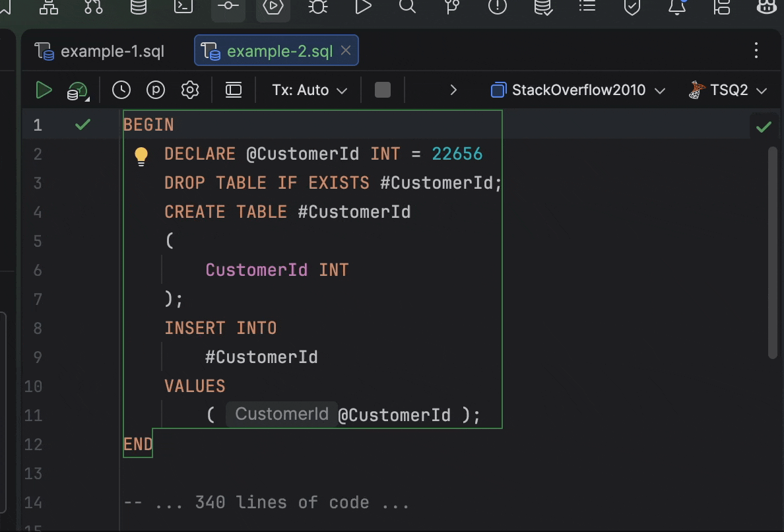The height and width of the screenshot is (532, 784).
Task: Open the Structure hierarchy tool window icon
Action: pyautogui.click(x=48, y=7)
